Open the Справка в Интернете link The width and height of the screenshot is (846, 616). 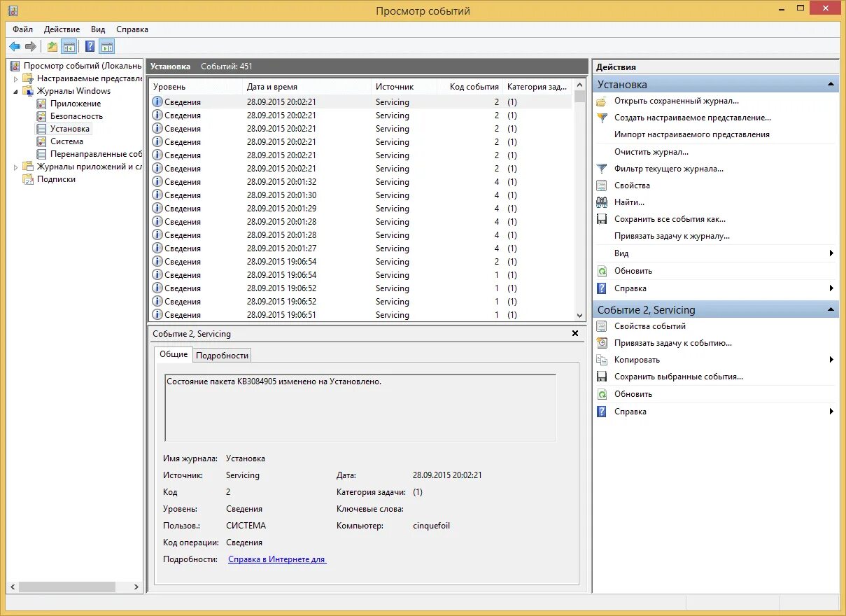[277, 559]
